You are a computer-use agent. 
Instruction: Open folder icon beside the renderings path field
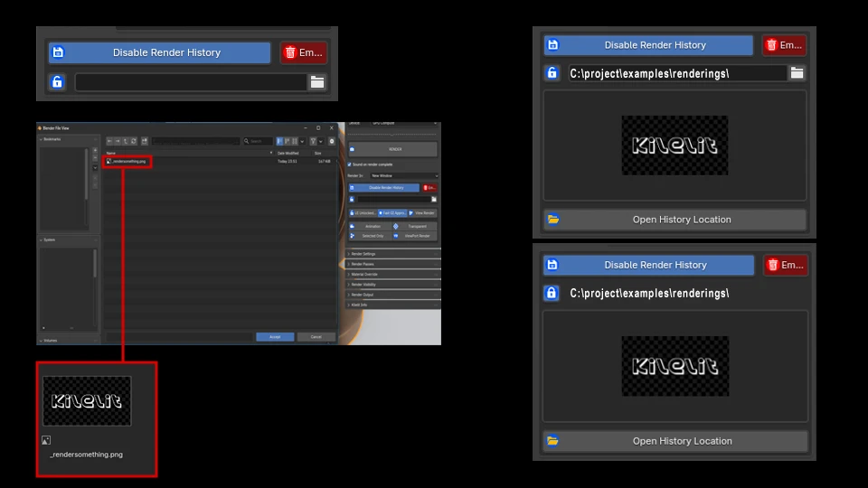coord(797,73)
